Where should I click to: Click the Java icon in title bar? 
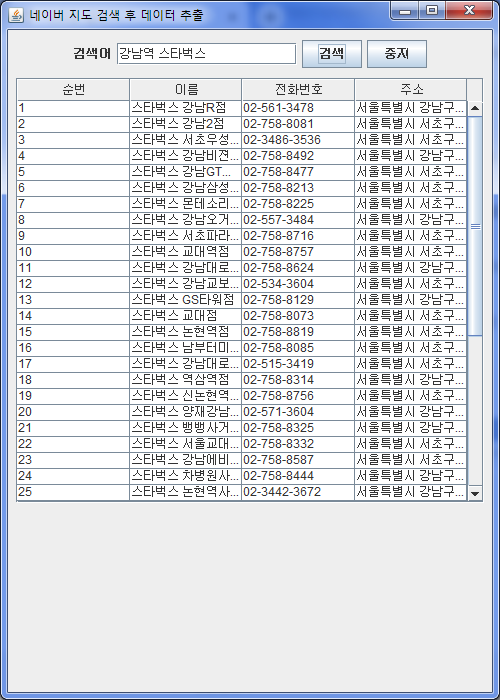tap(16, 15)
